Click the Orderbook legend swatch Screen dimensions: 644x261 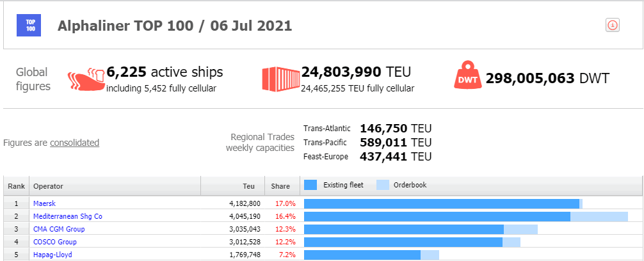[383, 186]
